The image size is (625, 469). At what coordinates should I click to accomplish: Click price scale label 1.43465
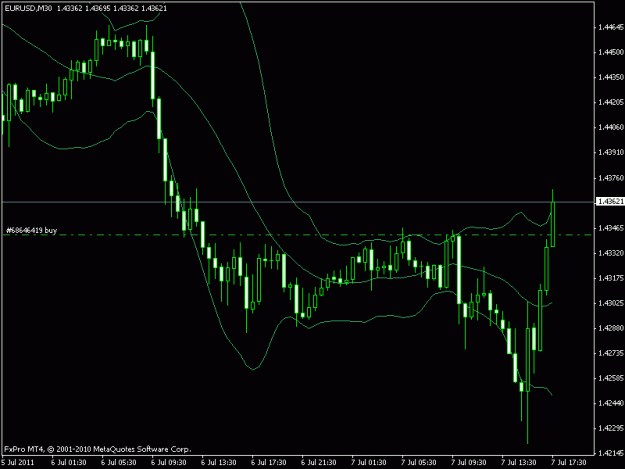click(x=611, y=228)
